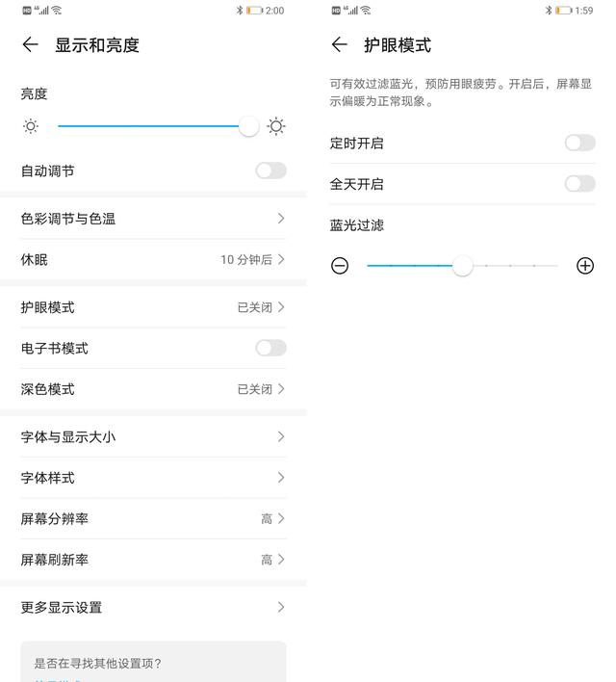Viewport: 616px width, 682px height.
Task: Toggle 自动调节 auto brightness switch
Action: point(270,170)
